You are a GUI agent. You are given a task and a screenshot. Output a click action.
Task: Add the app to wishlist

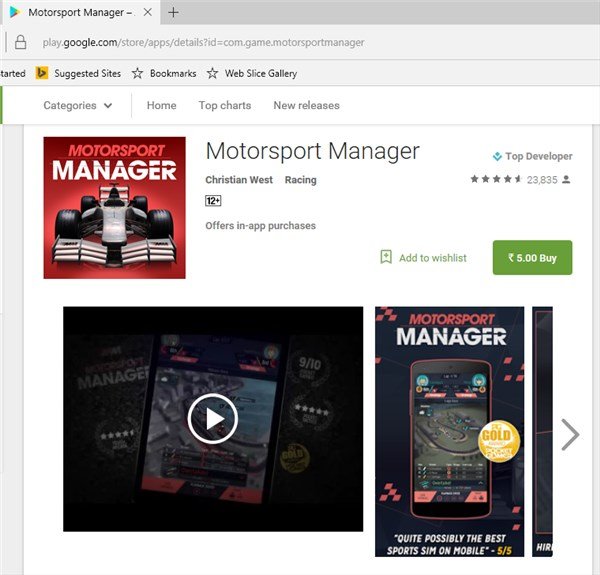(x=423, y=258)
